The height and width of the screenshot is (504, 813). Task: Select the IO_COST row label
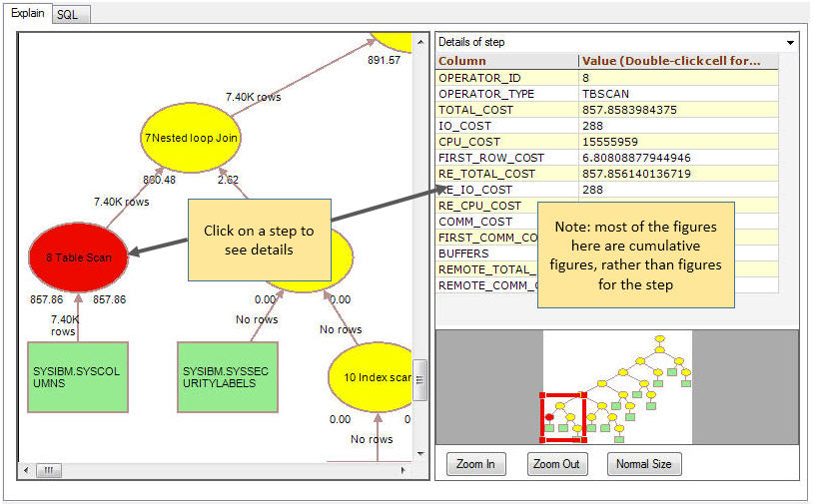pos(464,126)
